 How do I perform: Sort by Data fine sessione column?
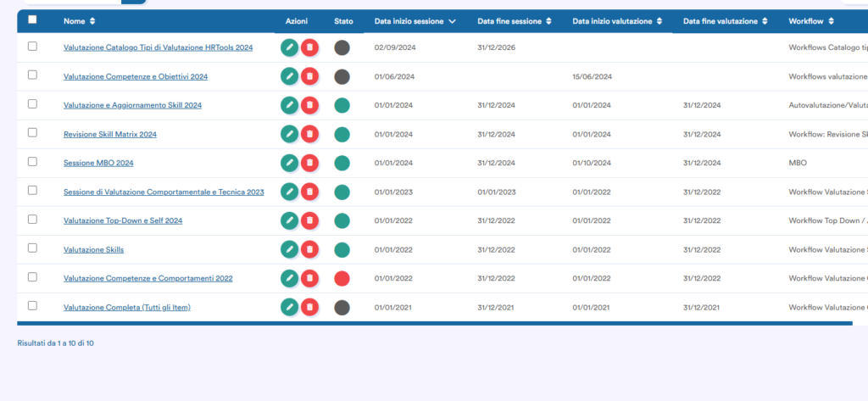point(515,21)
